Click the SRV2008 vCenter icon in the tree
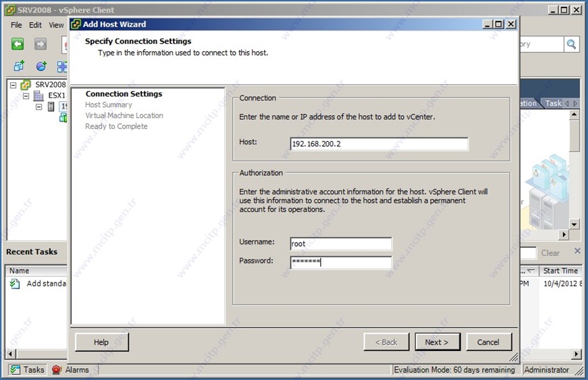 click(26, 85)
